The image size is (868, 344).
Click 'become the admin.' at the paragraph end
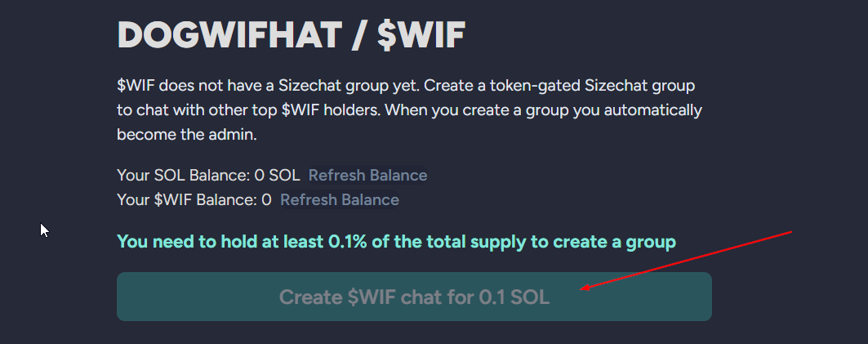click(187, 135)
